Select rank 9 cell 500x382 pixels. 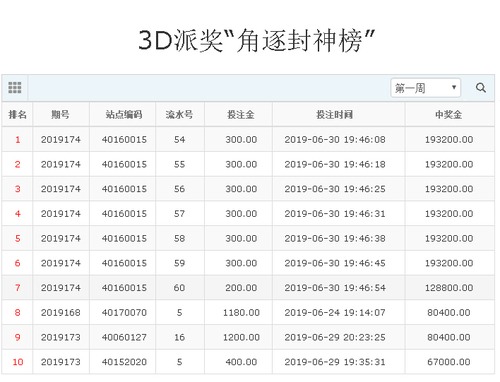tap(17, 337)
